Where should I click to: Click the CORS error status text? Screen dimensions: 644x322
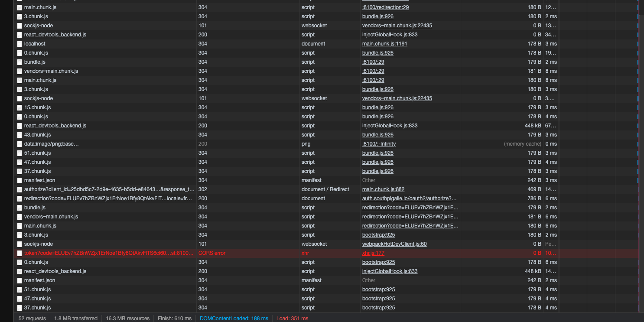point(211,253)
